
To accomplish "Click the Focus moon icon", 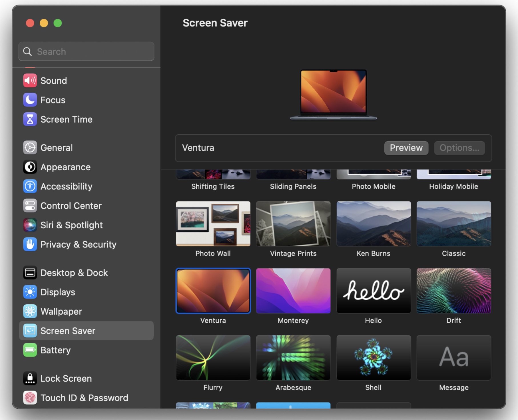I will tap(30, 100).
